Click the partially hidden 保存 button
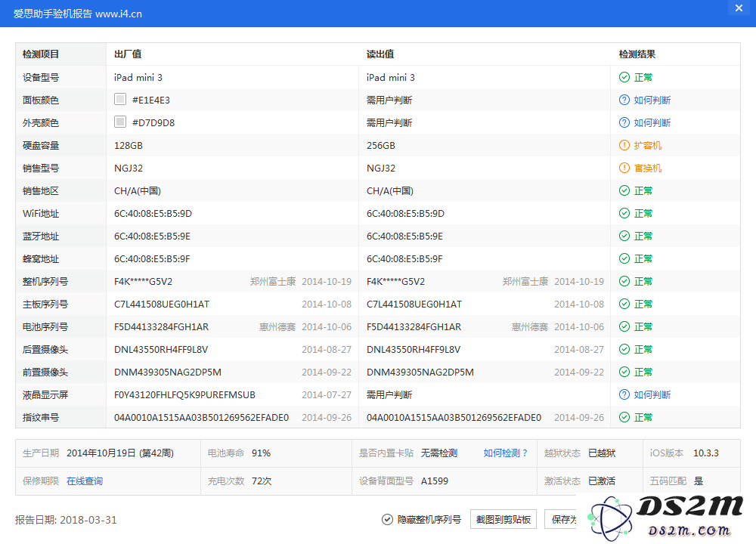Image resolution: width=756 pixels, height=544 pixels. pyautogui.click(x=561, y=519)
